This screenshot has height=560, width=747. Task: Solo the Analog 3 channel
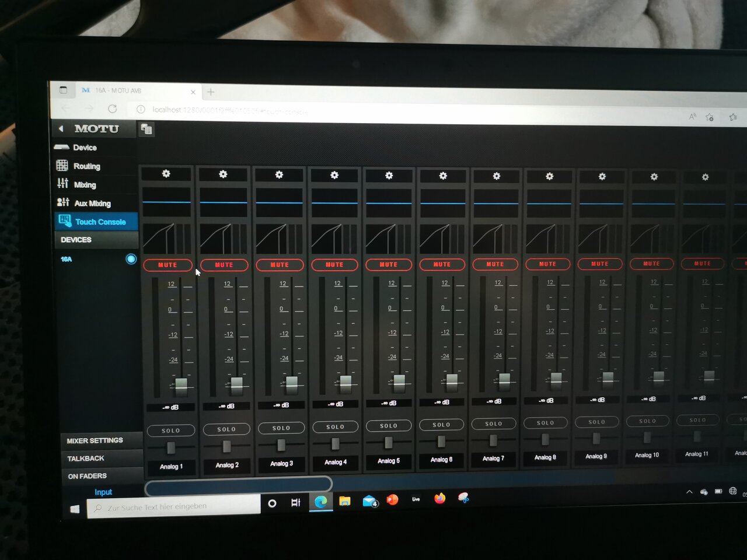pyautogui.click(x=281, y=428)
